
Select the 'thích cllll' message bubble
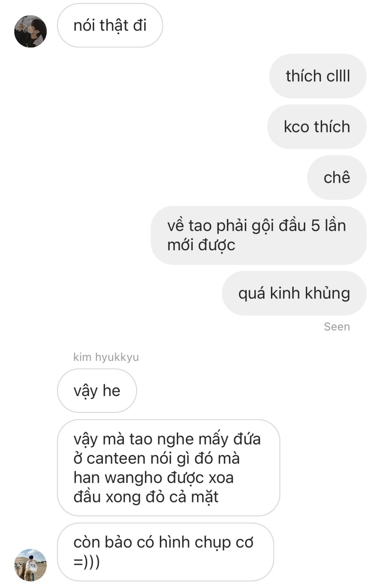pyautogui.click(x=318, y=76)
